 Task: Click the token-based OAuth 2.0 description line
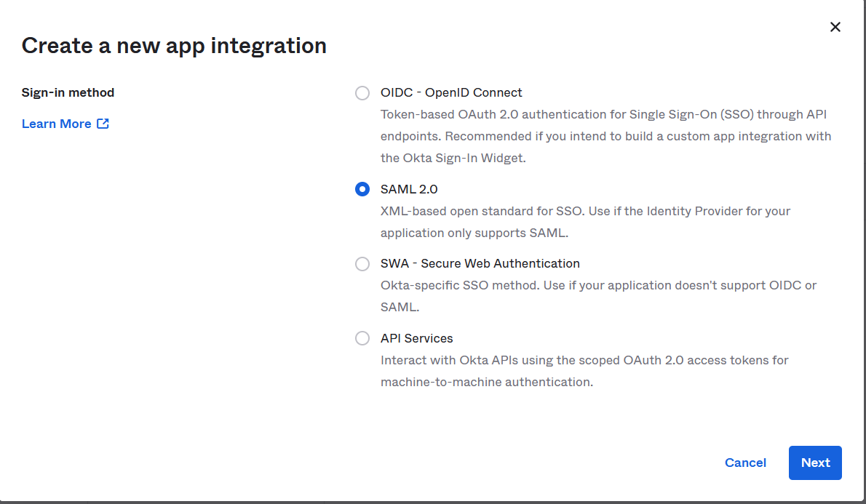click(603, 115)
